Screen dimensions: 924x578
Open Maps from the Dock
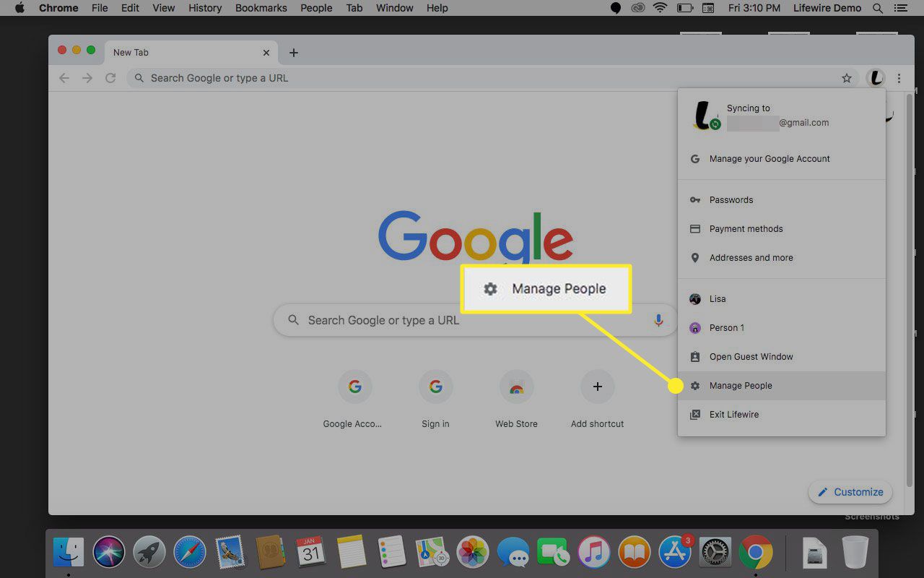coord(432,553)
